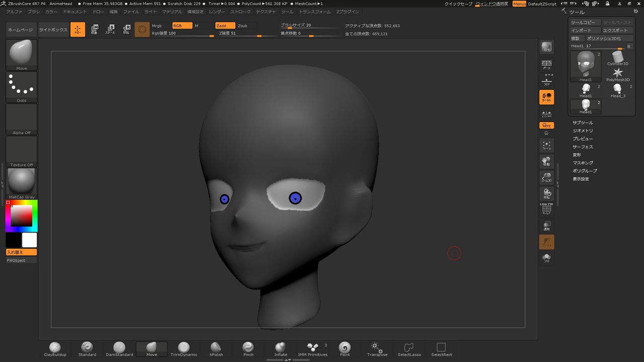Select the ClayBuildup brush

click(54, 347)
